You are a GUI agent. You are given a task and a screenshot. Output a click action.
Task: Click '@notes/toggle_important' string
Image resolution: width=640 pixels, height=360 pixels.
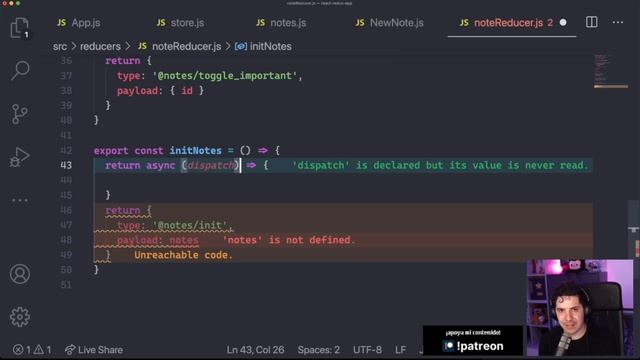(x=224, y=76)
